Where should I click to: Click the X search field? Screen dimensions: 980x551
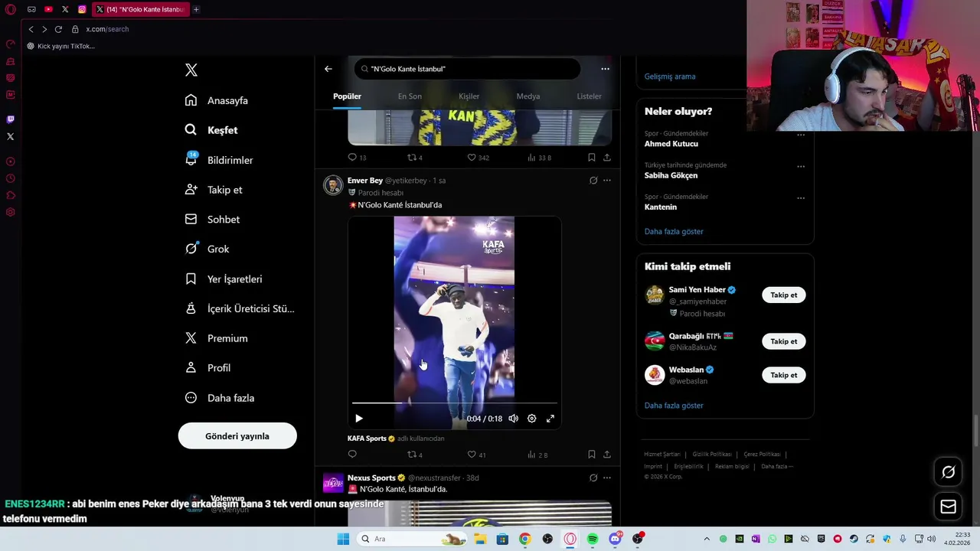coord(467,69)
